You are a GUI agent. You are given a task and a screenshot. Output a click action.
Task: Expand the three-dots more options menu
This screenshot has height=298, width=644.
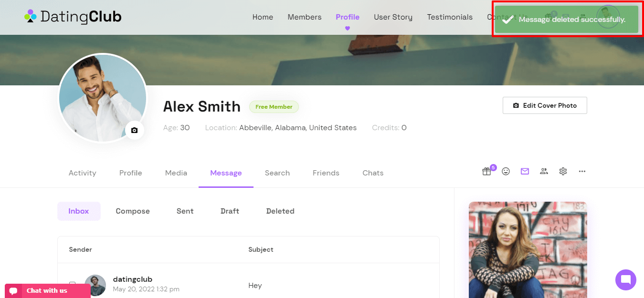(x=582, y=171)
